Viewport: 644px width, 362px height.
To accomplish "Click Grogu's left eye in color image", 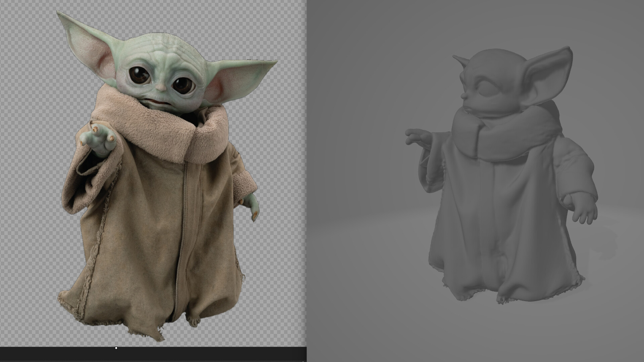I will (139, 75).
